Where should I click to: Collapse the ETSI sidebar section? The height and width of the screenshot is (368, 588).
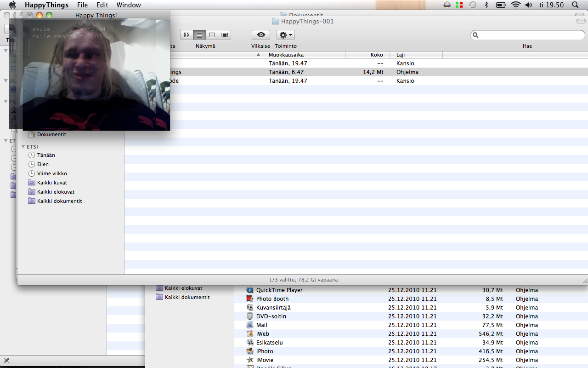[x=23, y=147]
